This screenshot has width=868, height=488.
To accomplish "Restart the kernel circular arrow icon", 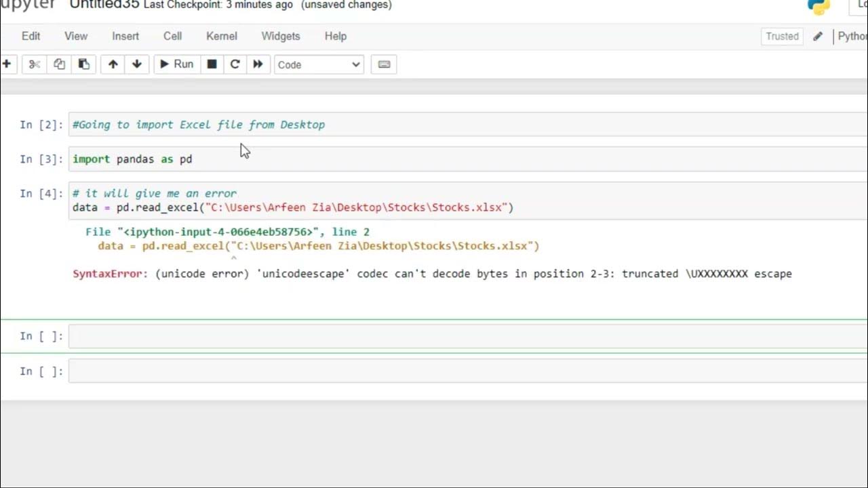I will [235, 64].
